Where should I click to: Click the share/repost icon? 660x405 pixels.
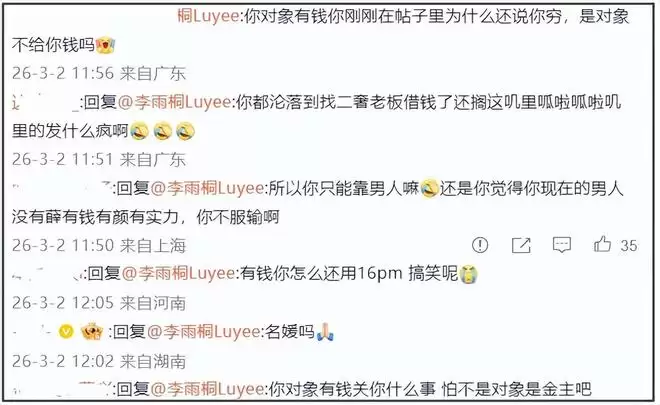tap(521, 245)
